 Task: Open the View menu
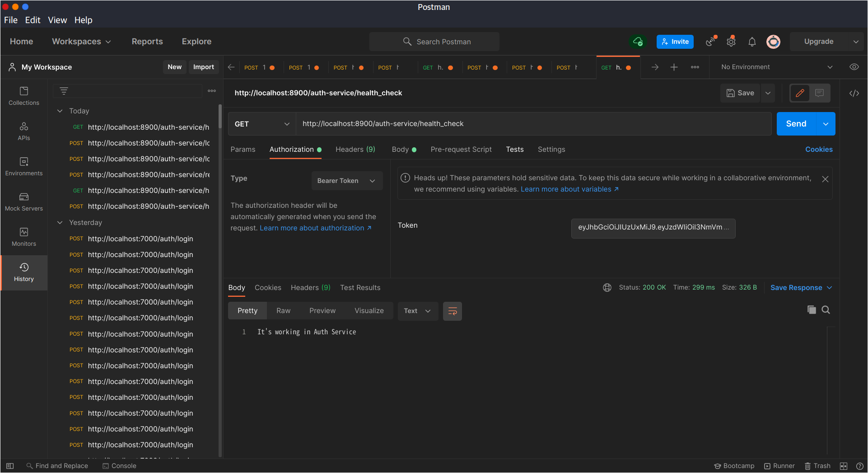coord(57,20)
